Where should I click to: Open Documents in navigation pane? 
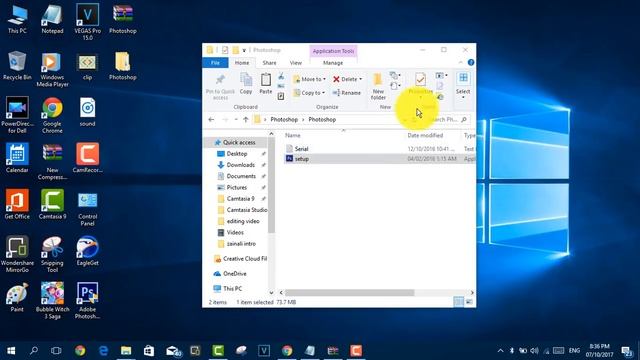click(241, 176)
